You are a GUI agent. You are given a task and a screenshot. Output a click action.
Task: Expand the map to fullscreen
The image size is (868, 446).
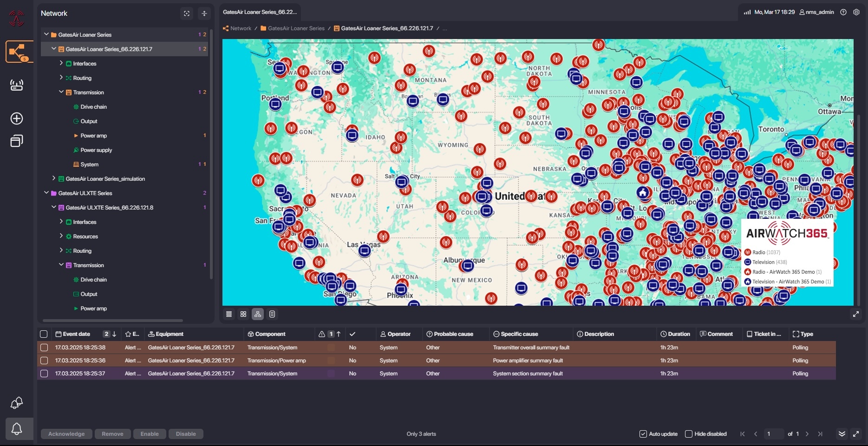855,315
